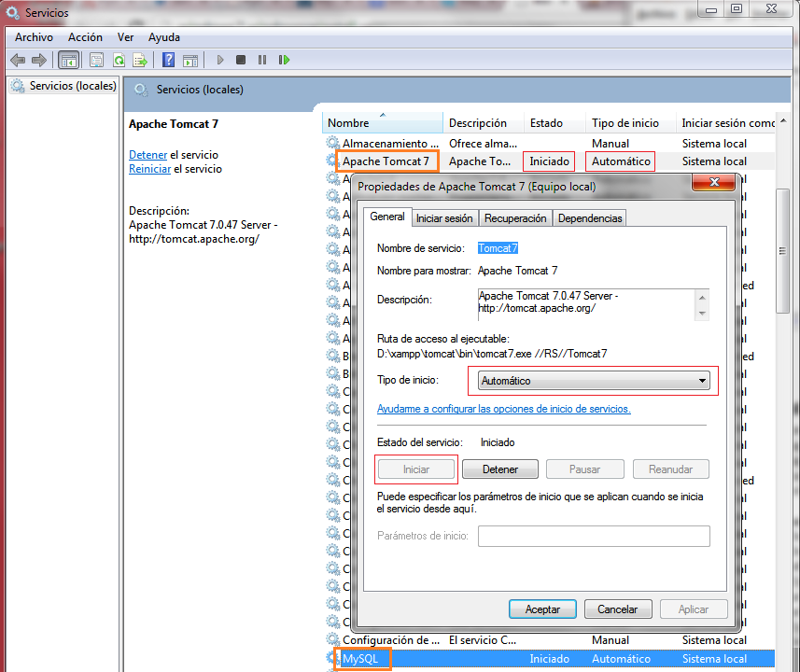Click the Iniciado status of Apache Tomcat 7
Viewport: 800px width, 672px height.
[x=549, y=161]
